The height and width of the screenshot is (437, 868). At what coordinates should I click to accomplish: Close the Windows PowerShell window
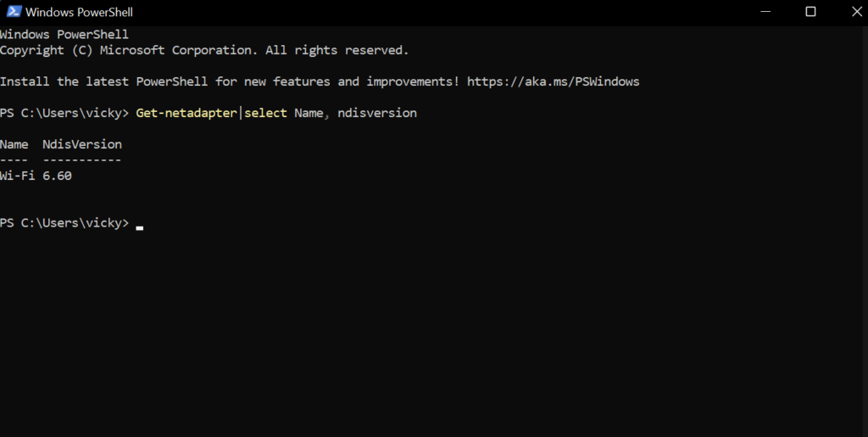pos(849,12)
